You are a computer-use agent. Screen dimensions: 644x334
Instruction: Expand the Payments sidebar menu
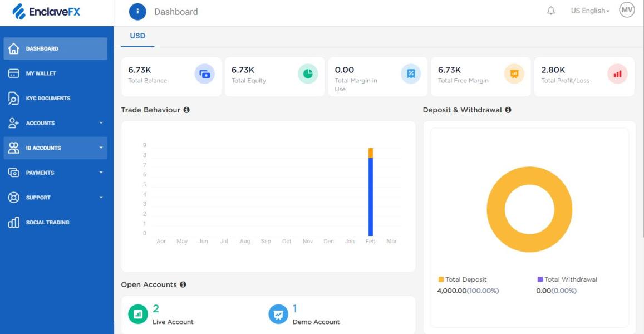[55, 173]
